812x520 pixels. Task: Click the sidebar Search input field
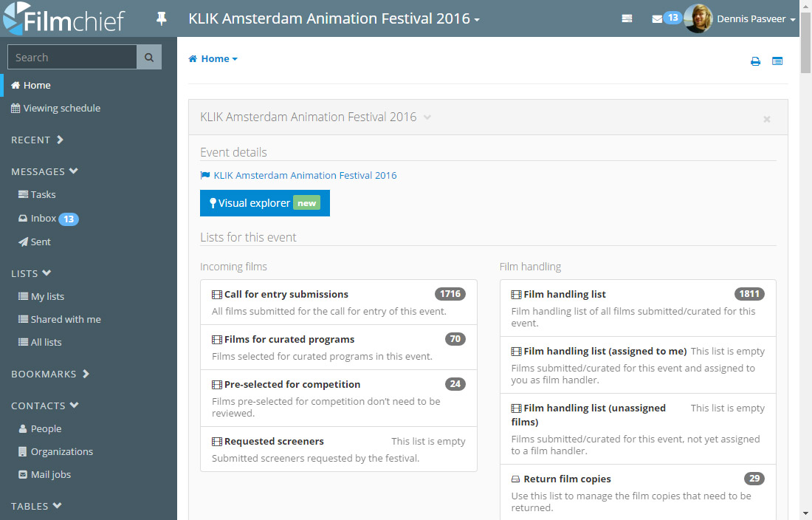coord(72,57)
